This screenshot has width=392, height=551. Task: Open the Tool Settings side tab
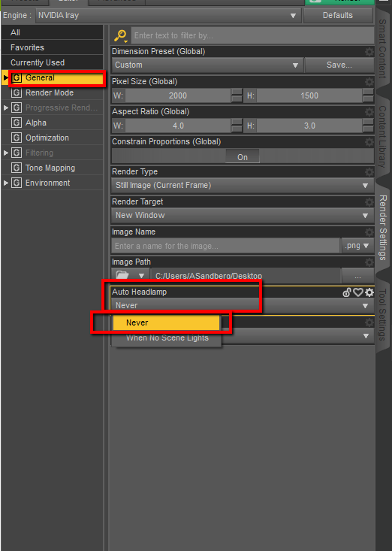tap(383, 315)
